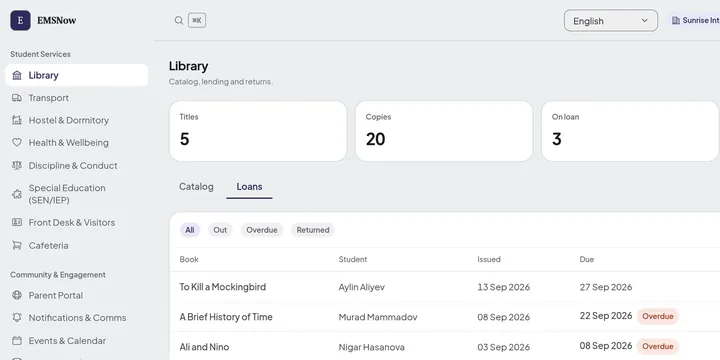Click To Kill a Mockingbird row title

click(223, 287)
